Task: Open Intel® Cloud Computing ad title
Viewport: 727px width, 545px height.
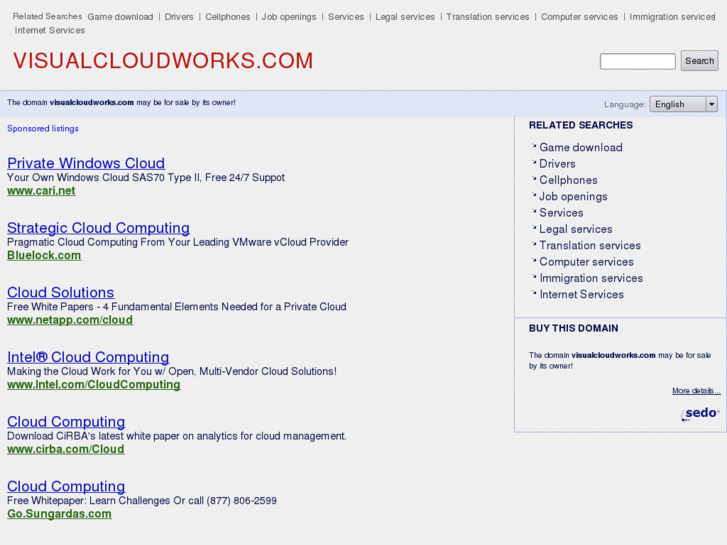Action: 88,357
